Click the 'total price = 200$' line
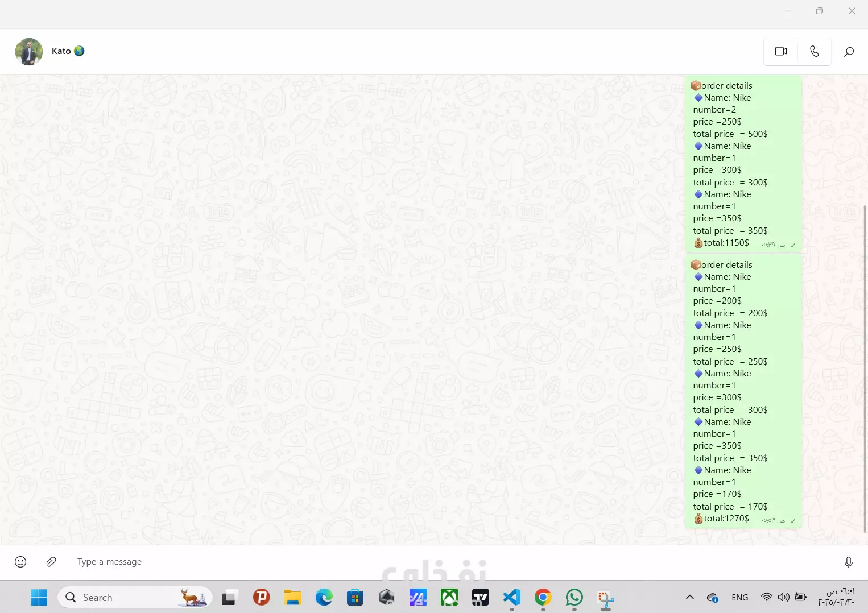This screenshot has width=868, height=613. click(x=730, y=313)
